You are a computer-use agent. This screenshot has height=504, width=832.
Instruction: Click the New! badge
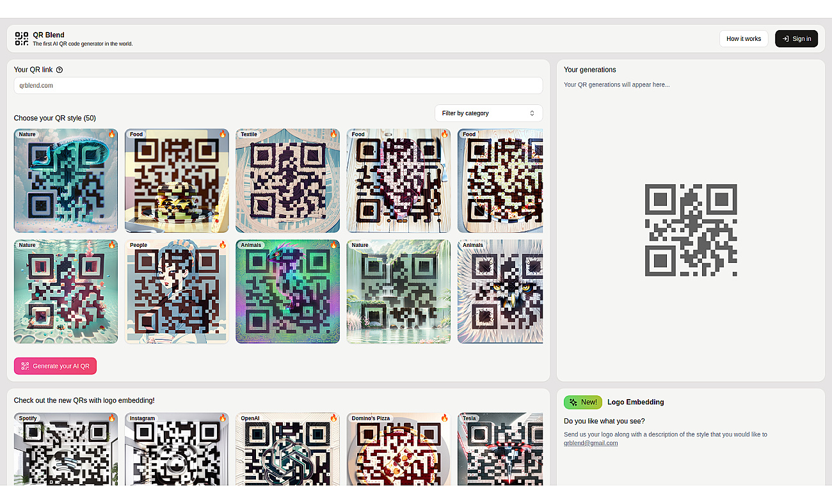[x=583, y=402]
